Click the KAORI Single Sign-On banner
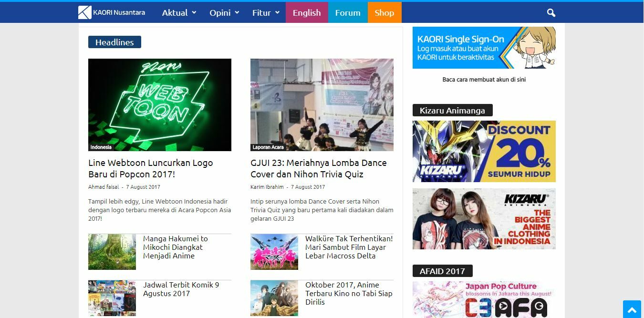The height and width of the screenshot is (318, 644). [484, 48]
